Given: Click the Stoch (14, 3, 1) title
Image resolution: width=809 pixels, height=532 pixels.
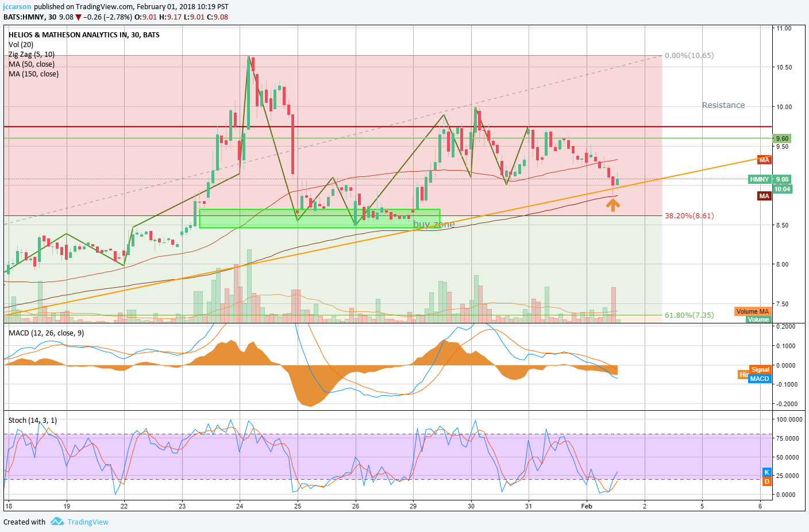Looking at the screenshot, I should pos(33,420).
